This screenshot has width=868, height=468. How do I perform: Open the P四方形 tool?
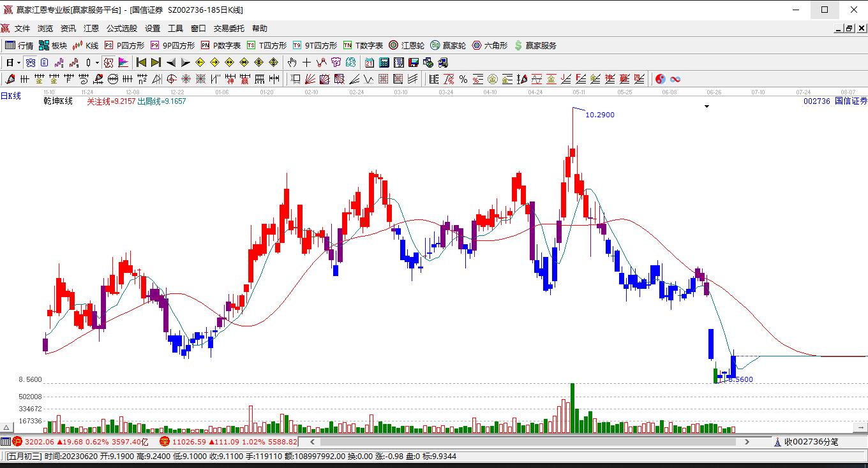coord(124,45)
